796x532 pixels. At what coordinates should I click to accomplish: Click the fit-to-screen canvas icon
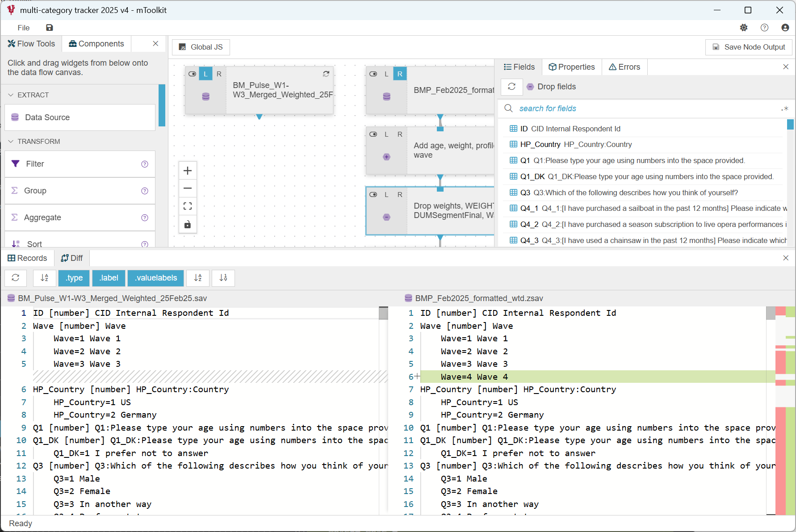tap(188, 206)
